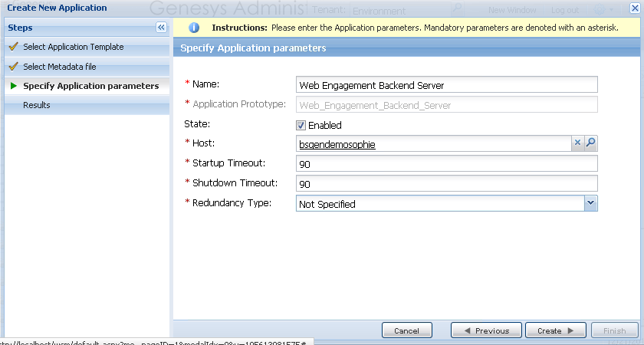This screenshot has width=644, height=345.
Task: Expand the Redundancy Type dropdown arrow
Action: [x=590, y=203]
